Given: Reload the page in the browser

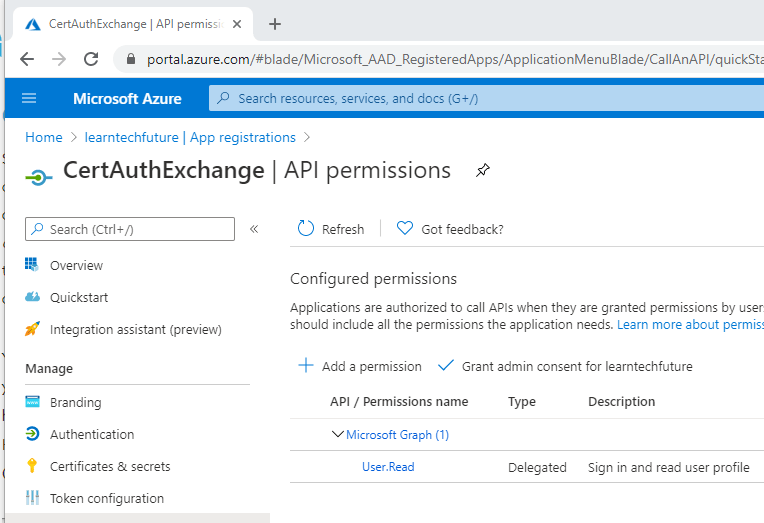Looking at the screenshot, I should (x=91, y=59).
